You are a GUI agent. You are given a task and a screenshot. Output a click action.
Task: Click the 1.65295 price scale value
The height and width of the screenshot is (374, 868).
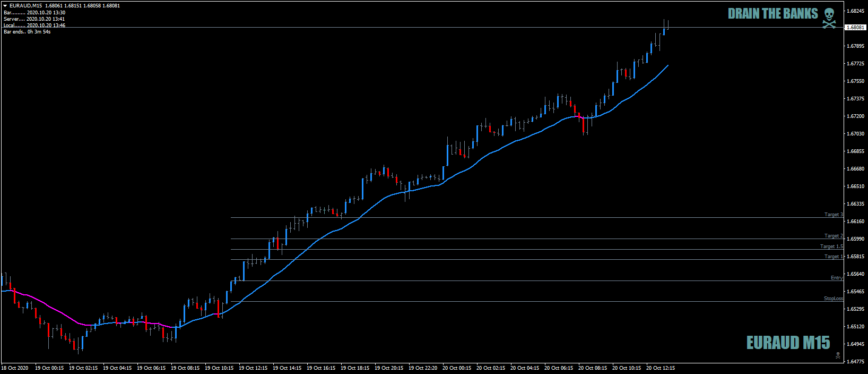pos(856,309)
